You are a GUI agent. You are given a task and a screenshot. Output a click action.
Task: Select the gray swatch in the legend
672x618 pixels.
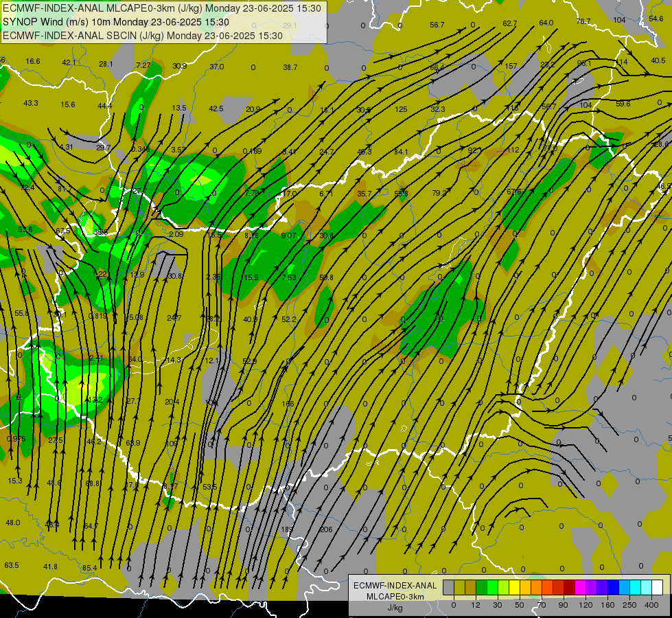point(448,587)
